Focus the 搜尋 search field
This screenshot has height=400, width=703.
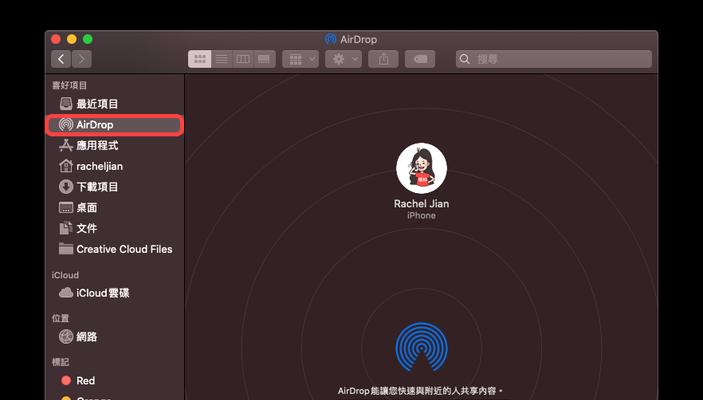coord(554,59)
